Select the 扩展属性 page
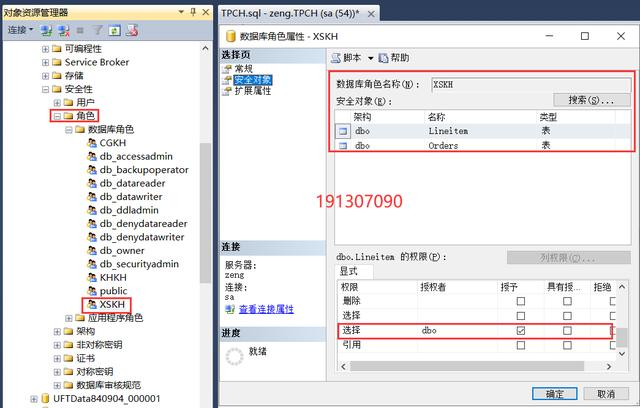The height and width of the screenshot is (408, 640). (x=253, y=91)
